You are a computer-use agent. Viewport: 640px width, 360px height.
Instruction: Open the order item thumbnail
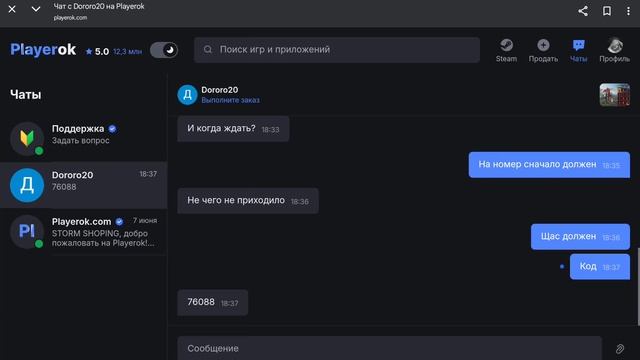pos(614,95)
